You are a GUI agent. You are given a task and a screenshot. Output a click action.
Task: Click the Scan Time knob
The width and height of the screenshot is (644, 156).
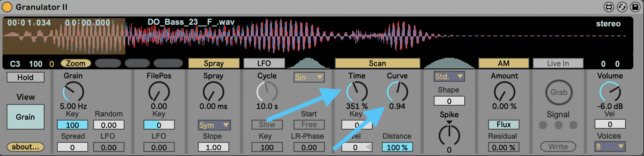357,92
